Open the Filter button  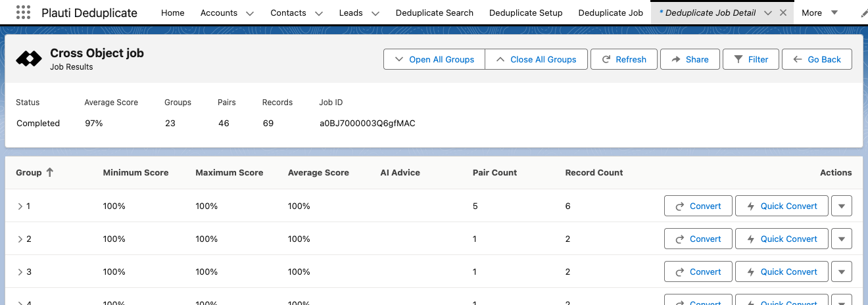(751, 59)
